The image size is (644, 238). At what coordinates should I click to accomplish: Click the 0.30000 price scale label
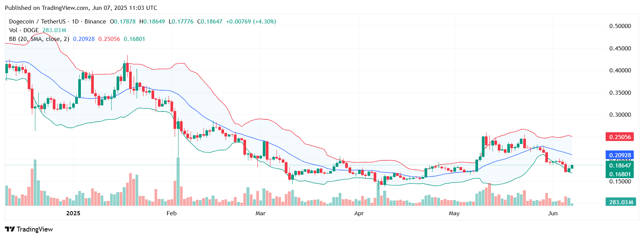620,115
